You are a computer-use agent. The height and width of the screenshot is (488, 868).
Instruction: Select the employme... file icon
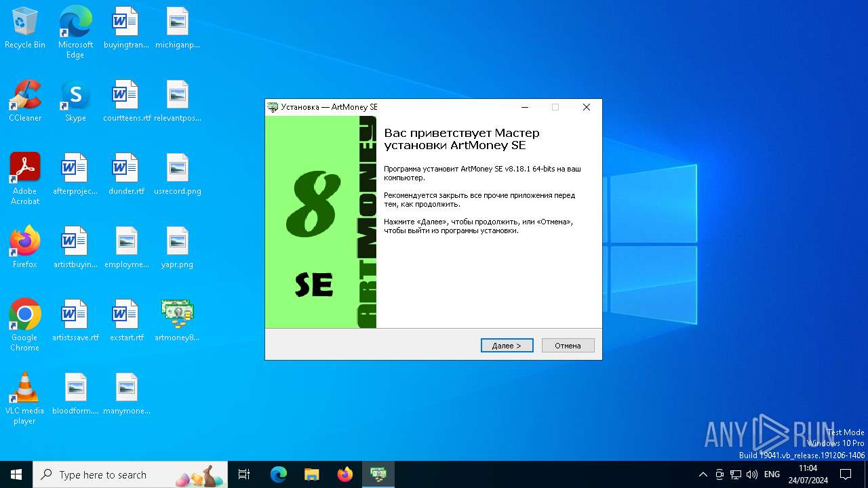pos(126,248)
